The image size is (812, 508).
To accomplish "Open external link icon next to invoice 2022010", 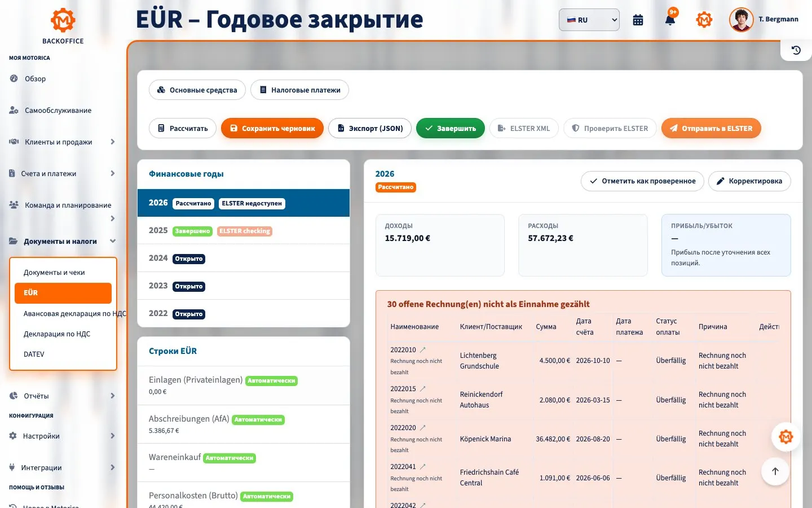I will coord(423,350).
